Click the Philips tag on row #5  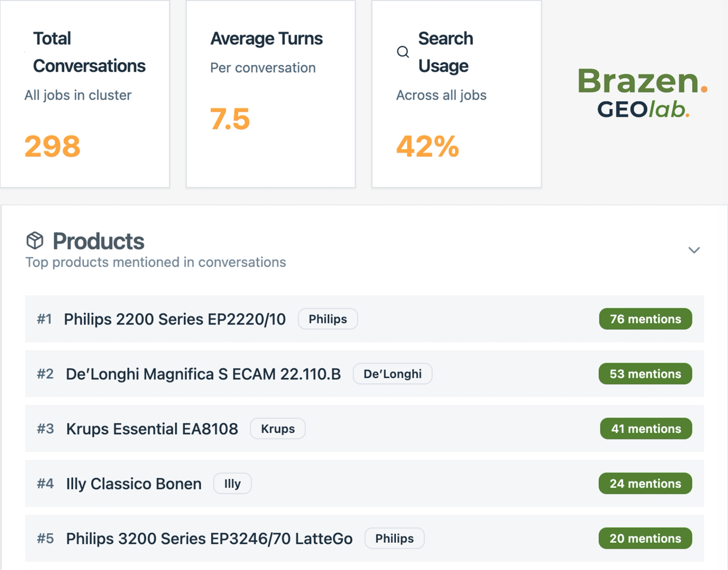[x=394, y=539]
